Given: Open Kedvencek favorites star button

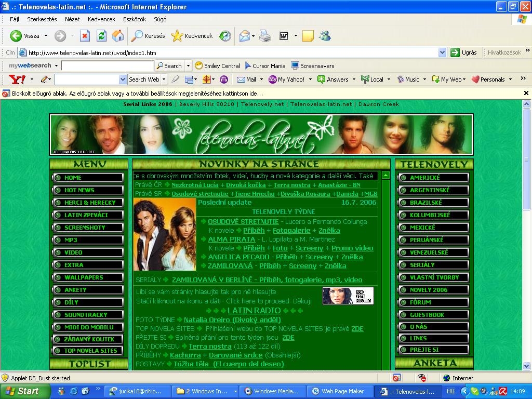Looking at the screenshot, I should click(x=192, y=36).
